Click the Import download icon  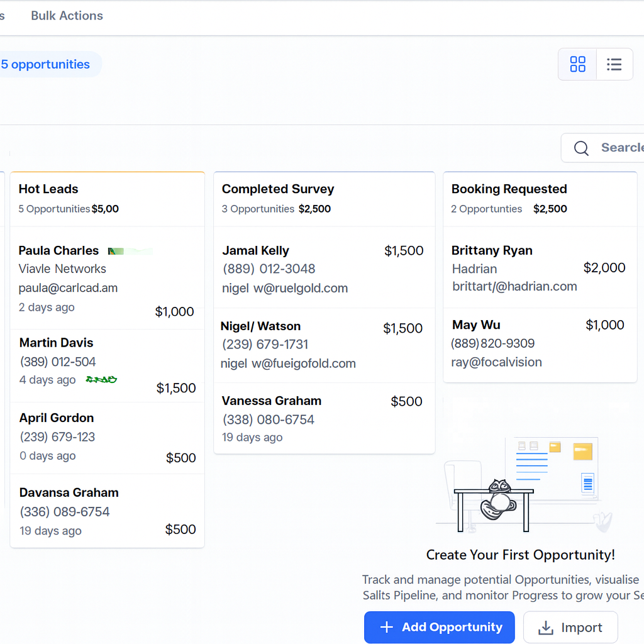(547, 628)
